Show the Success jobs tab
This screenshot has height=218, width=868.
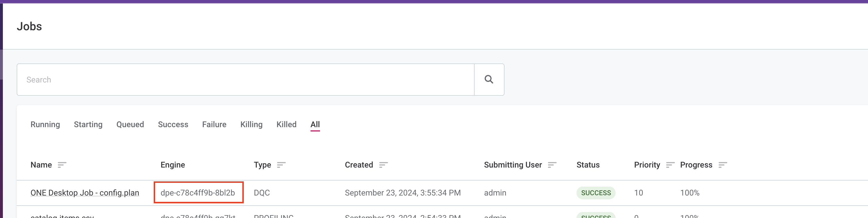tap(173, 125)
